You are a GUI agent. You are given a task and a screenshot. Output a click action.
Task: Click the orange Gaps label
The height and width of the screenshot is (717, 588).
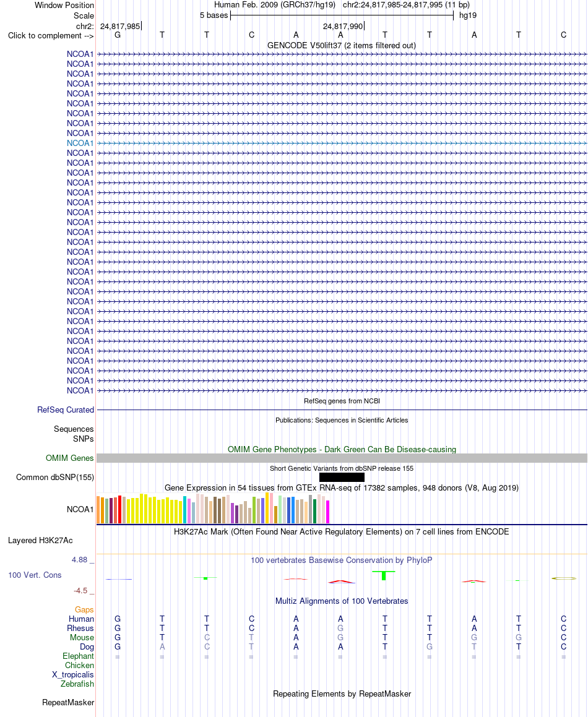(84, 609)
